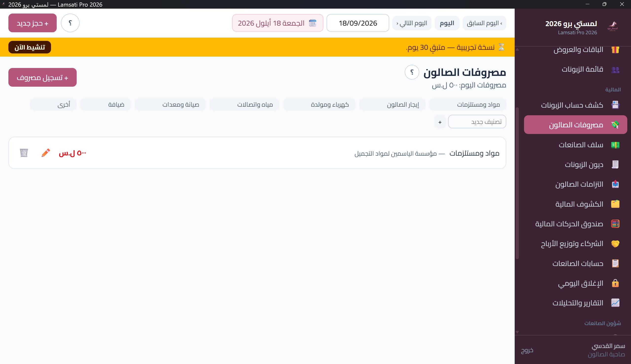Minimize the Lamsati Pro window
Viewport: 631px width, 364px height.
coord(587,4)
